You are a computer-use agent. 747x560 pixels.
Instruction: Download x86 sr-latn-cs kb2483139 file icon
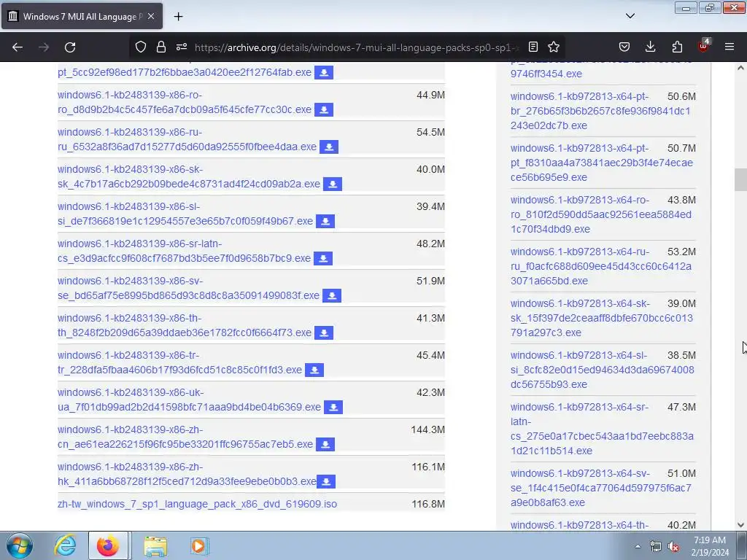(323, 258)
